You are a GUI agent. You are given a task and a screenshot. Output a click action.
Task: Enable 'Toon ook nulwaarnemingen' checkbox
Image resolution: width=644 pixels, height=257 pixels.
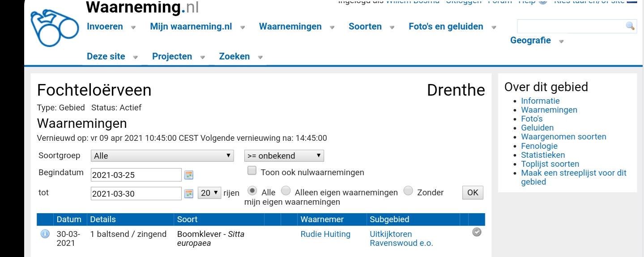(x=252, y=171)
